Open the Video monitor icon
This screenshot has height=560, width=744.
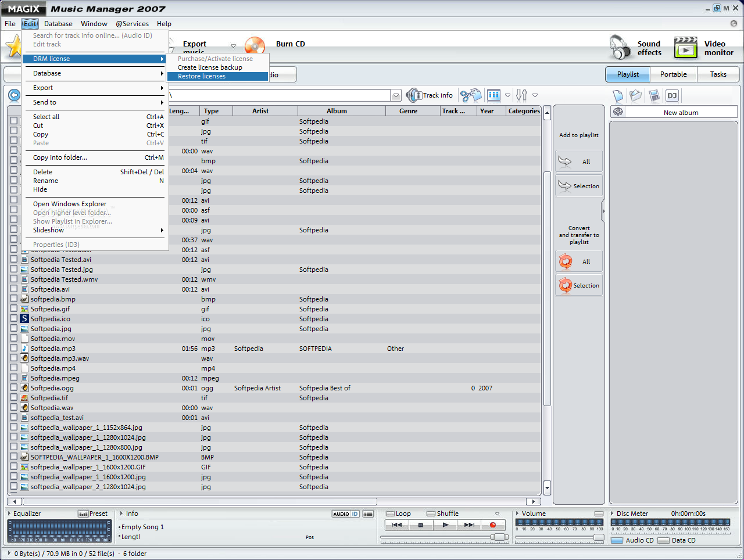point(686,47)
